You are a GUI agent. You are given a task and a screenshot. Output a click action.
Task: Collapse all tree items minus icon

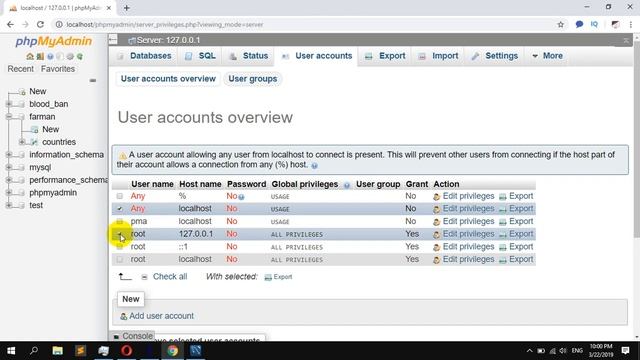pos(93,80)
